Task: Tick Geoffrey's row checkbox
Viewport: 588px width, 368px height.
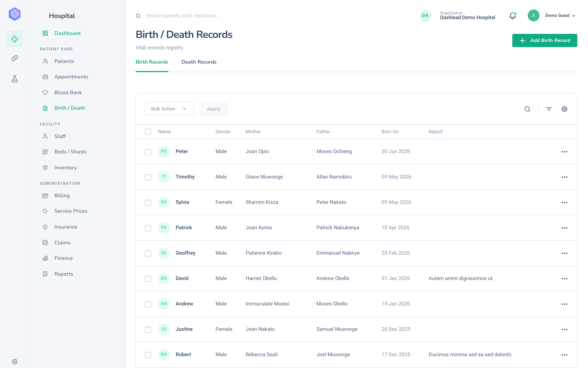Action: [x=148, y=253]
